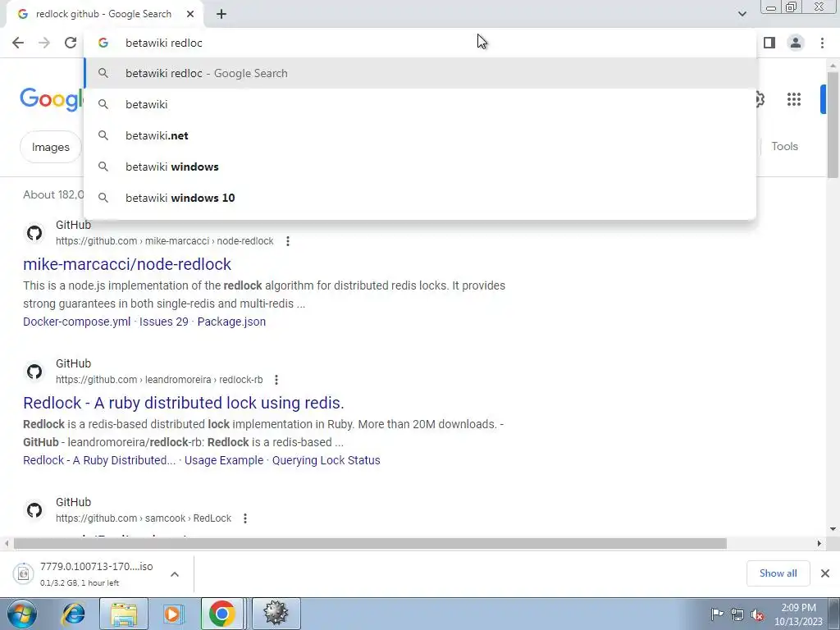Screen dimensions: 840x630
Task: Click GitHub favicon of samcook result
Action: click(x=34, y=510)
